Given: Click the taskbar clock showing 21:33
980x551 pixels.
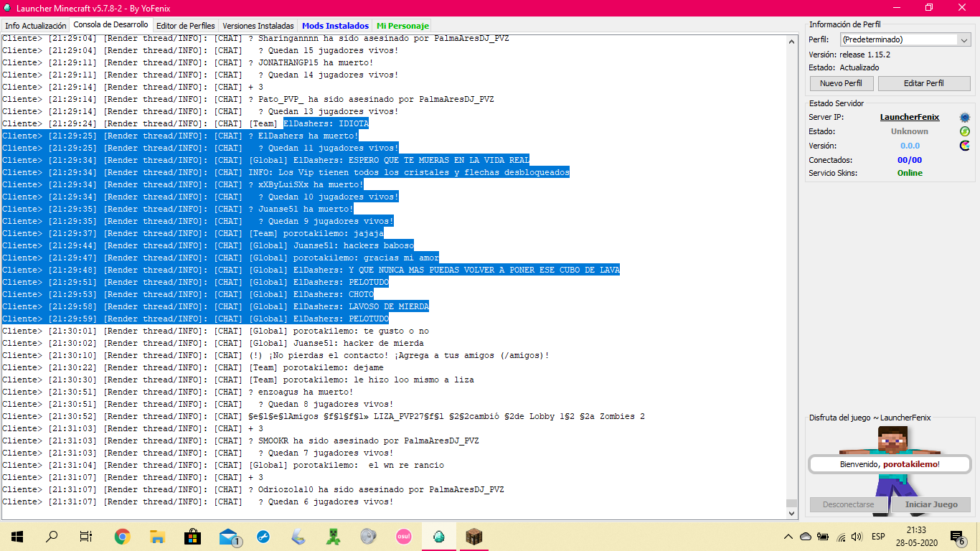Looking at the screenshot, I should [918, 537].
